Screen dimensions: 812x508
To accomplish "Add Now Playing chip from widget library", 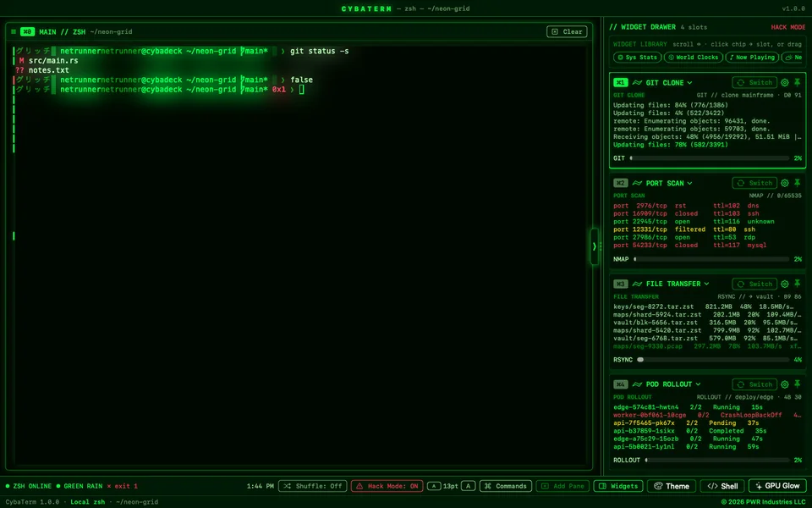I will (751, 57).
